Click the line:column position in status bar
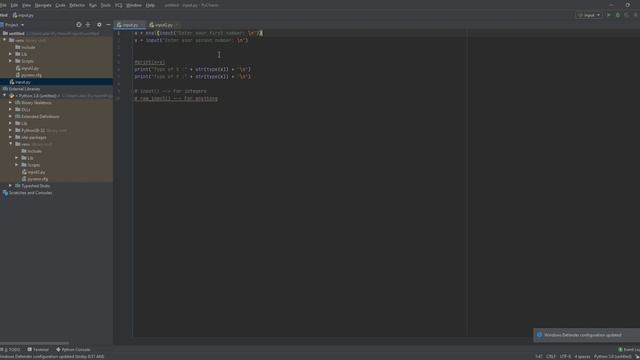 coord(539,356)
